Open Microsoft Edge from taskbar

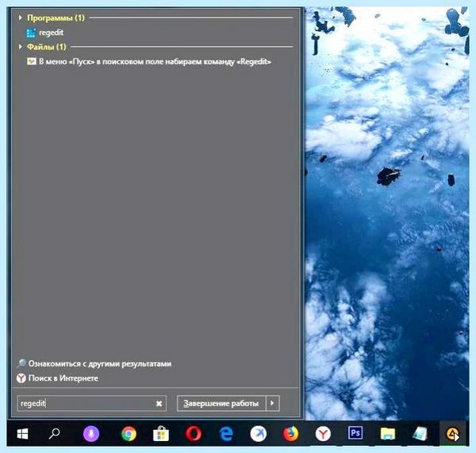[x=226, y=434]
